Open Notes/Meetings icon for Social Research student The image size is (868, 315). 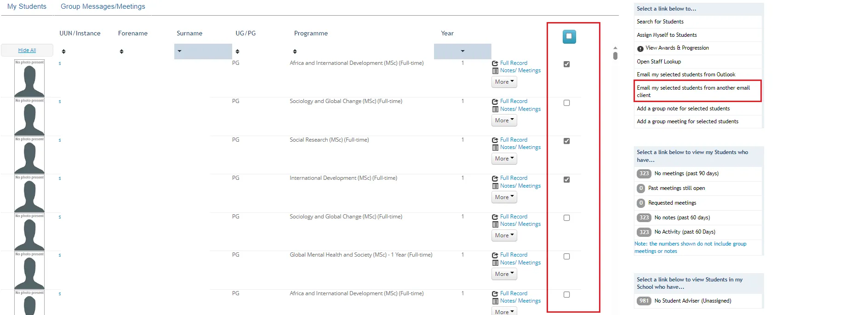click(495, 148)
